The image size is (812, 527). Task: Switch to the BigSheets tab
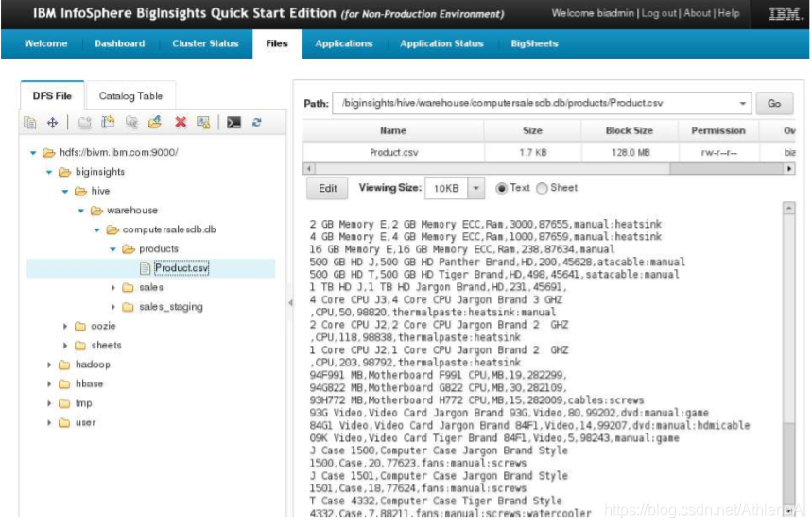(x=534, y=44)
